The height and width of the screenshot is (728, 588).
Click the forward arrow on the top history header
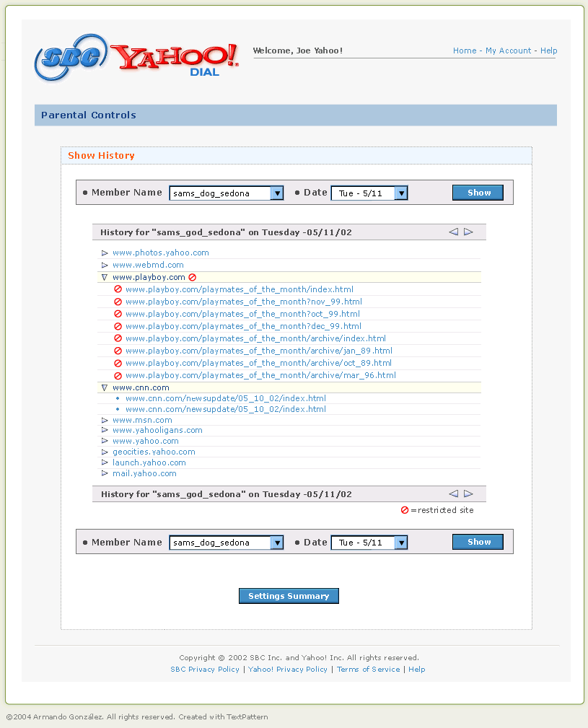(x=468, y=232)
